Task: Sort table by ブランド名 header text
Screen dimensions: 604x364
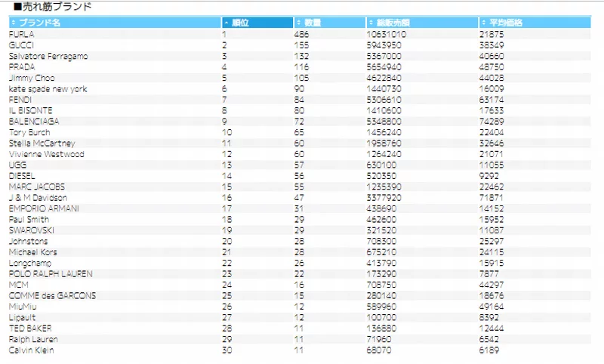Action: tap(39, 23)
